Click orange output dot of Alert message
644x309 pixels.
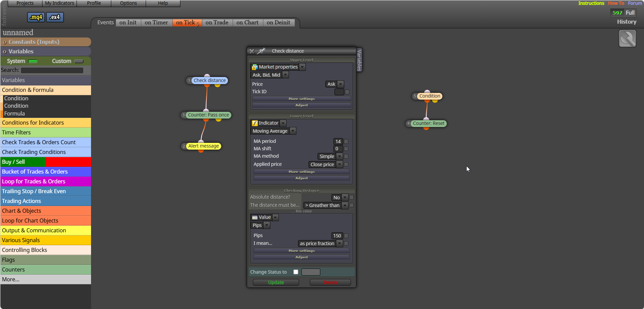pyautogui.click(x=201, y=151)
